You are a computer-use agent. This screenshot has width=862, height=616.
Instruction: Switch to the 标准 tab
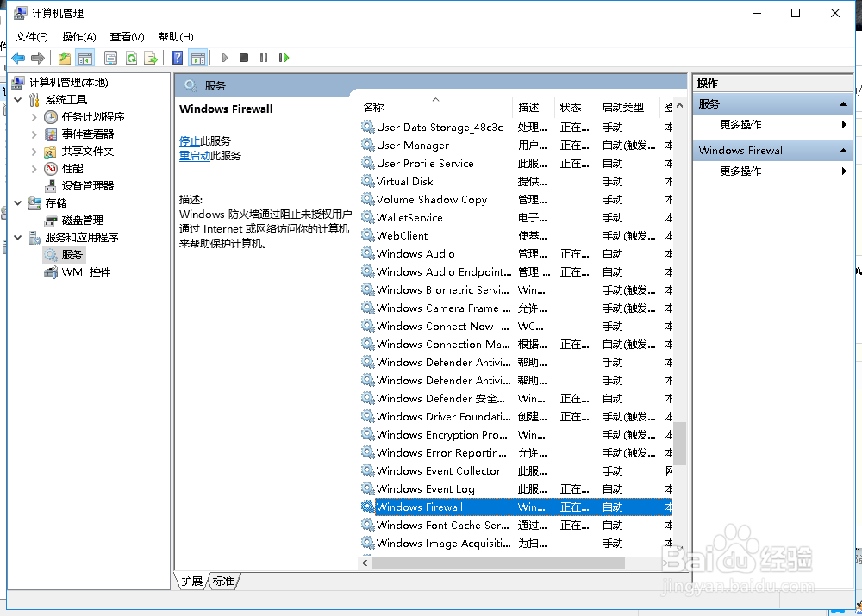click(223, 582)
